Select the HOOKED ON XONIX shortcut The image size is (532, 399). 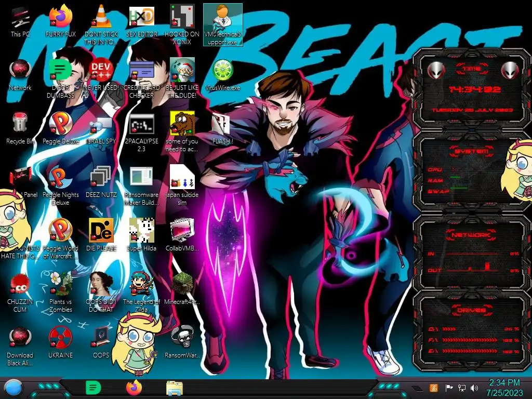[182, 25]
